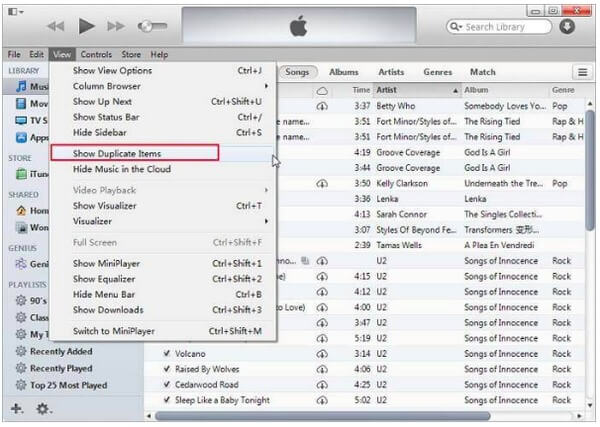The height and width of the screenshot is (427, 600).
Task: Switch to the Match tab
Action: coord(483,72)
